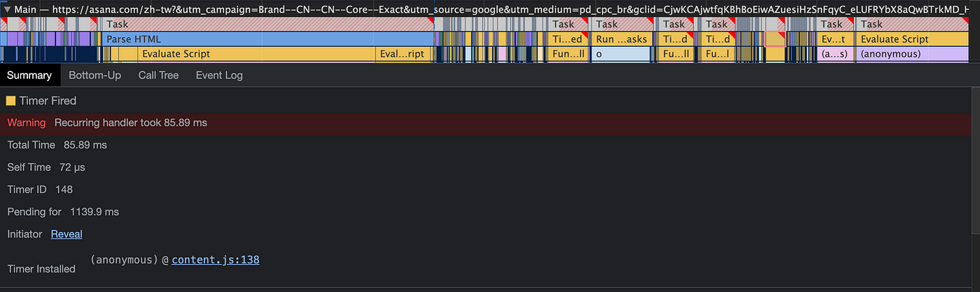Switch to the Bottom-Up tab
Image resolution: width=980 pixels, height=292 pixels.
[x=94, y=75]
